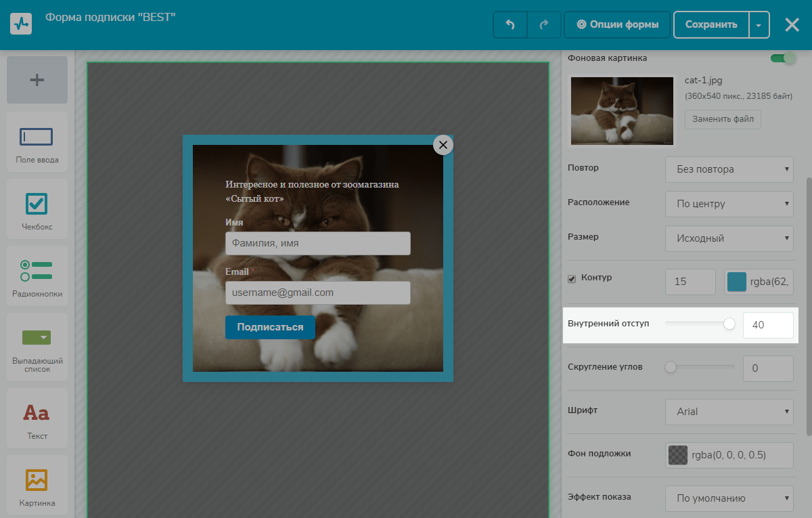Screen dimensions: 812x518
Task: Click the undo arrow button
Action: (x=510, y=25)
